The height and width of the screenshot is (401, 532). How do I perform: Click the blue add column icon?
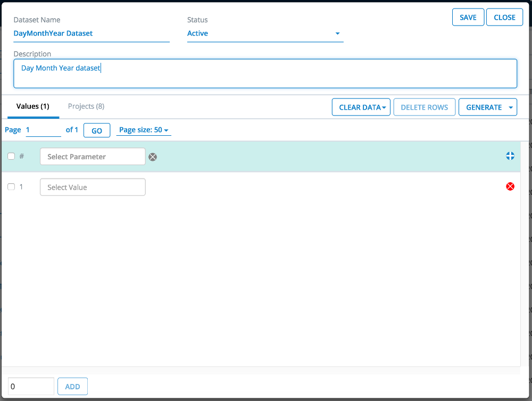coord(510,156)
